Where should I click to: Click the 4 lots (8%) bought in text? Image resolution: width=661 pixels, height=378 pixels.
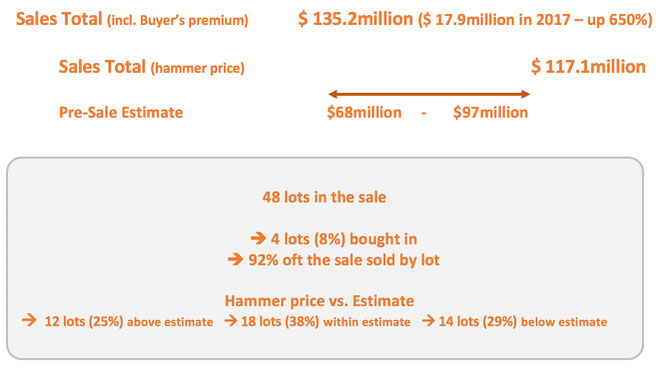pos(344,239)
